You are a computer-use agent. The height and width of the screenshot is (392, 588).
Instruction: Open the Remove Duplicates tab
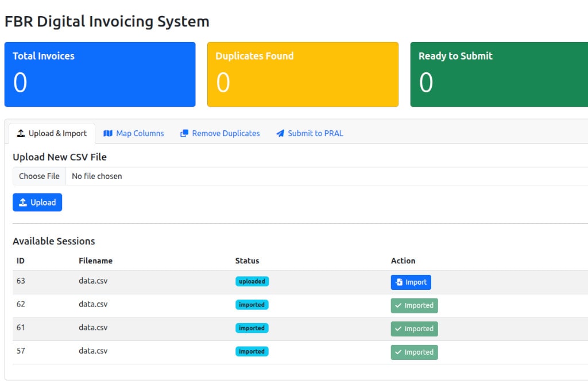[x=220, y=133]
